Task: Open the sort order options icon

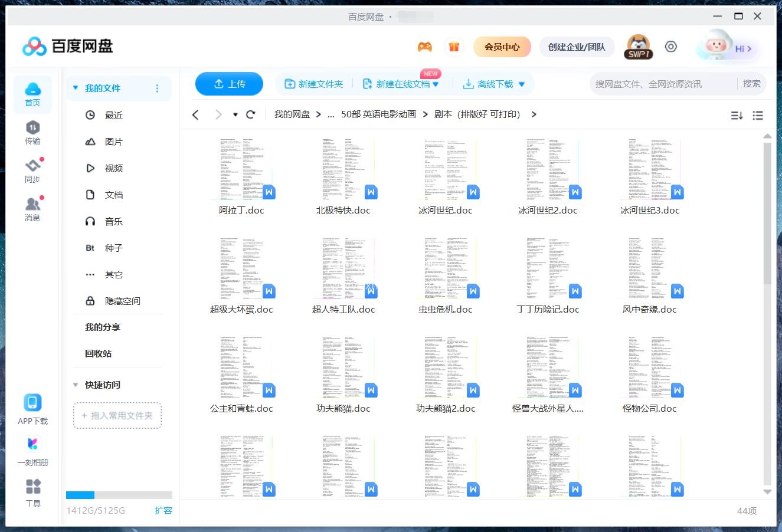Action: 737,116
